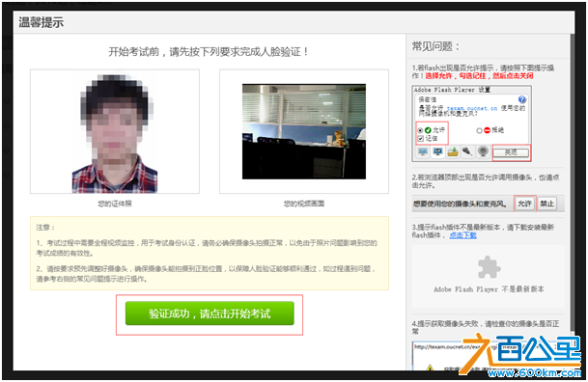Open the Flash local storage folder icon
This screenshot has height=382, width=588.
pyautogui.click(x=453, y=151)
